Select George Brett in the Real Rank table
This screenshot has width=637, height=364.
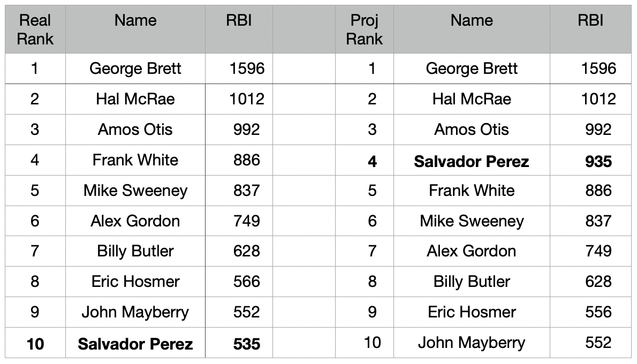pyautogui.click(x=135, y=69)
